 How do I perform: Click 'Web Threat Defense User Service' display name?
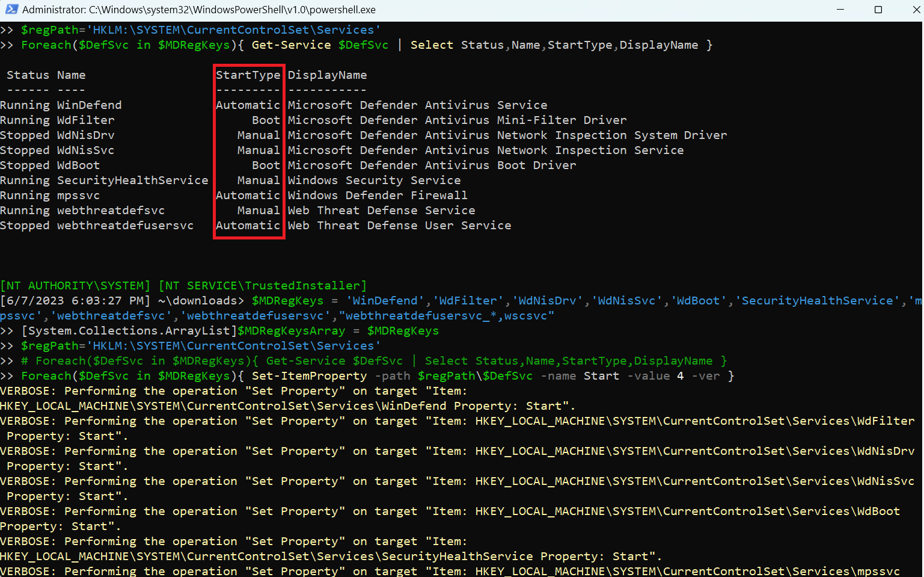click(400, 226)
